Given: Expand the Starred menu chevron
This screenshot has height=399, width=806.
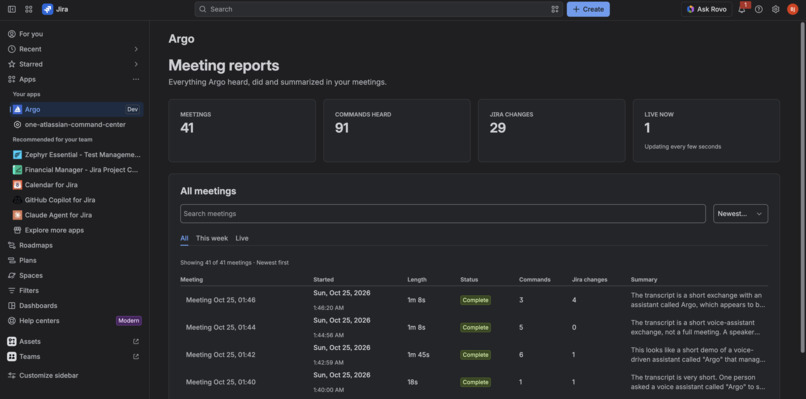Looking at the screenshot, I should [136, 64].
